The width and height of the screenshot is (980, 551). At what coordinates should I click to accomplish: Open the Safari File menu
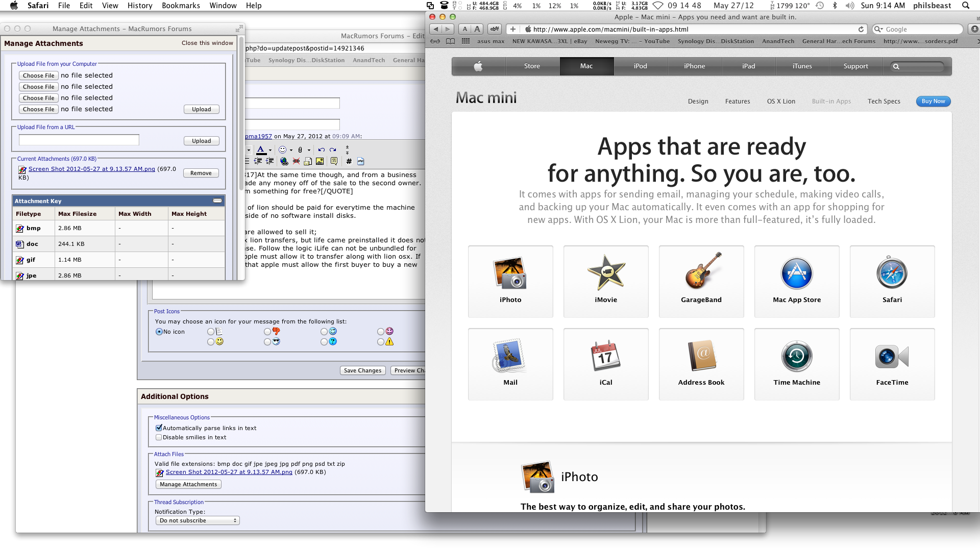click(x=64, y=6)
